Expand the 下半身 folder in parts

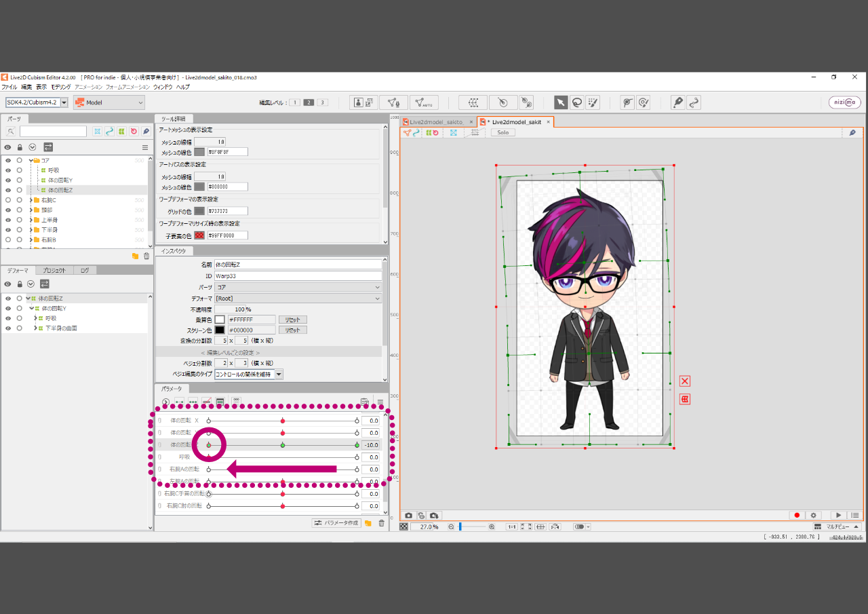(x=31, y=230)
